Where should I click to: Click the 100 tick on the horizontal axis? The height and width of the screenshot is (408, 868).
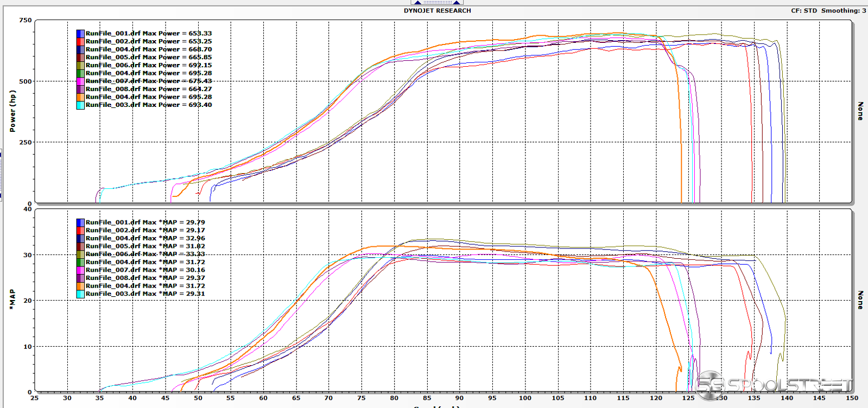pos(525,398)
